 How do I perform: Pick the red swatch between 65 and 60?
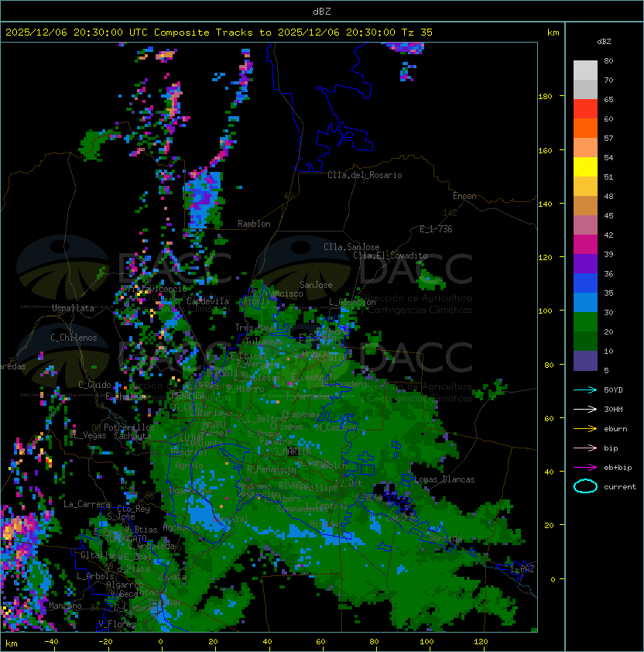point(585,109)
